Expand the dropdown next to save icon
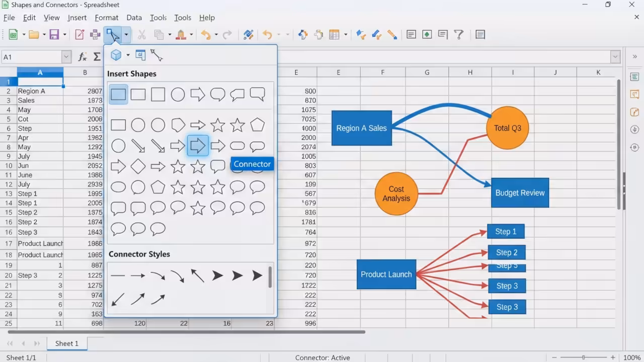Screen dimensions: 644x362 coord(64,35)
